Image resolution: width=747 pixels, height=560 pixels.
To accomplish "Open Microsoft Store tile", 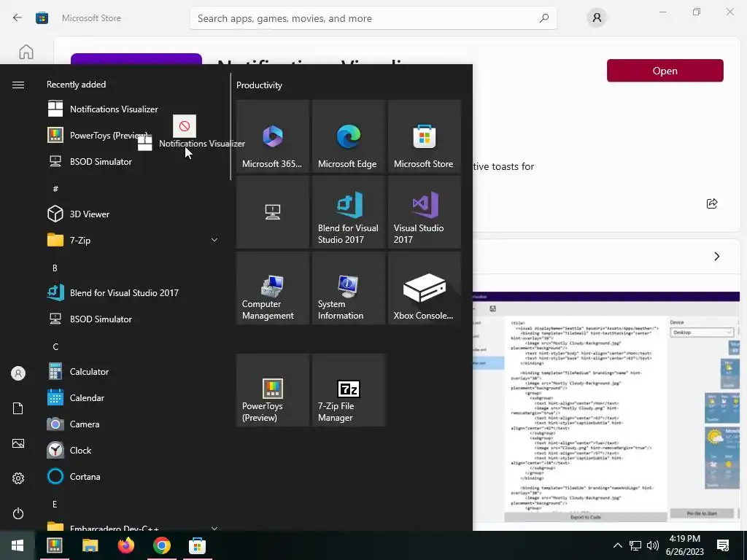I will point(425,136).
